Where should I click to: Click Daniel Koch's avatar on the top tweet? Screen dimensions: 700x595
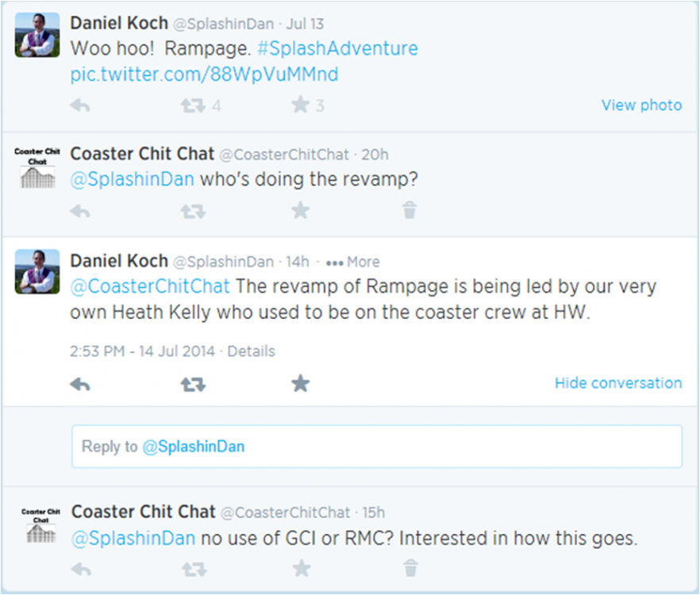pos(37,35)
